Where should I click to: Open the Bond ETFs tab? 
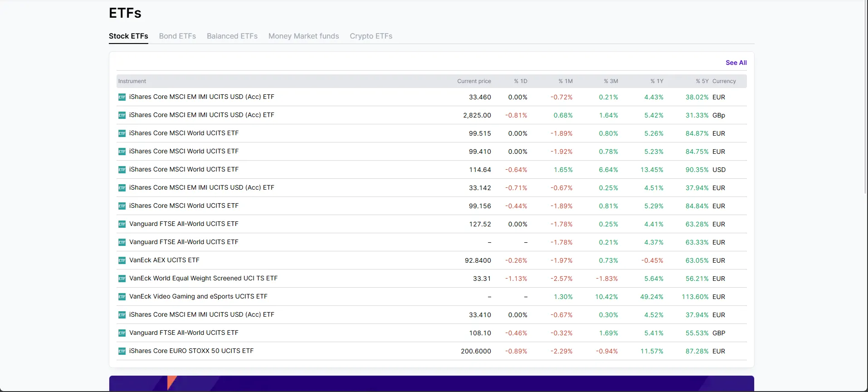177,36
